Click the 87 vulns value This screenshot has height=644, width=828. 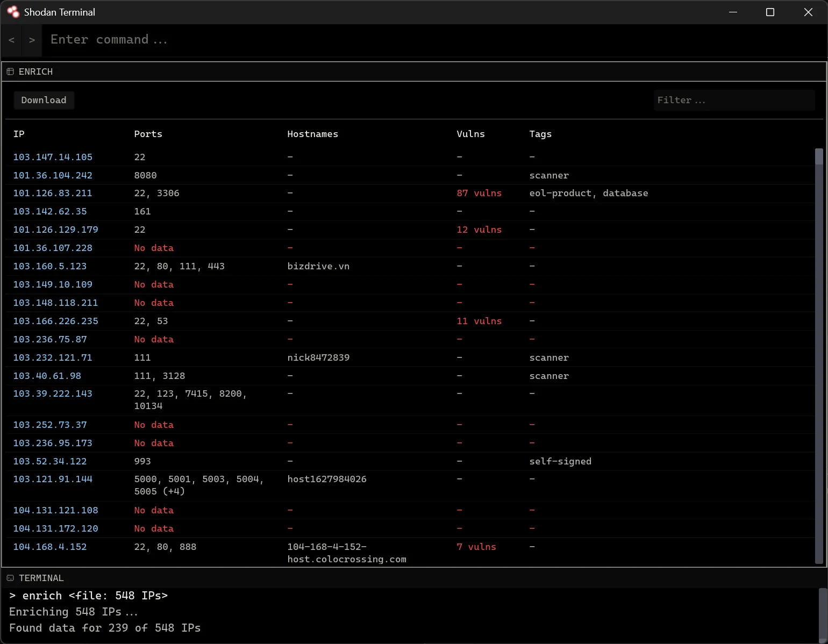[x=479, y=193]
